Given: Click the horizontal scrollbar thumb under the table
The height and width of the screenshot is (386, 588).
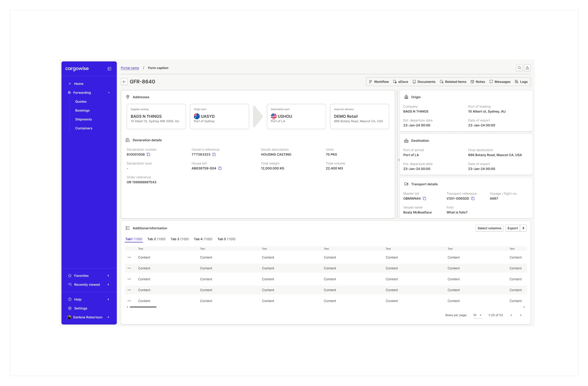Looking at the screenshot, I should [143, 307].
